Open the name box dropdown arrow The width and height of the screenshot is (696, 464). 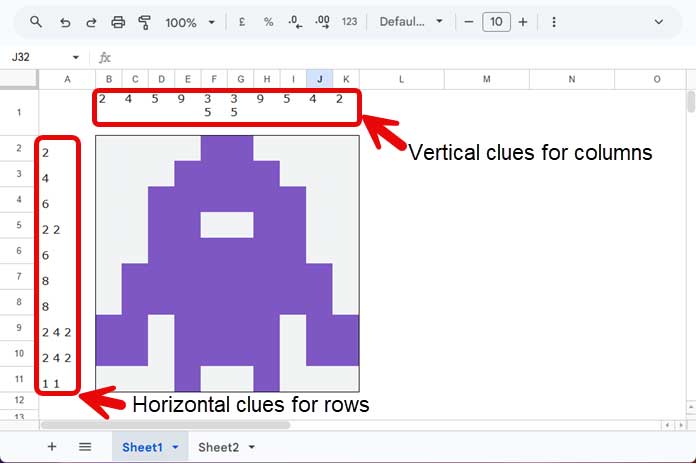point(76,57)
